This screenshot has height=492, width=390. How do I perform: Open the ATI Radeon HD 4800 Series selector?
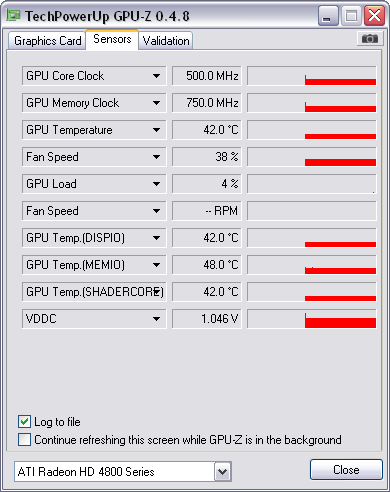[123, 472]
